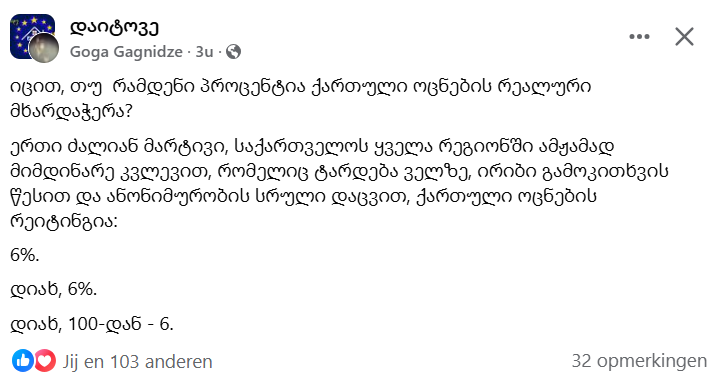Click the line reading დიახ, 6%.

click(54, 289)
